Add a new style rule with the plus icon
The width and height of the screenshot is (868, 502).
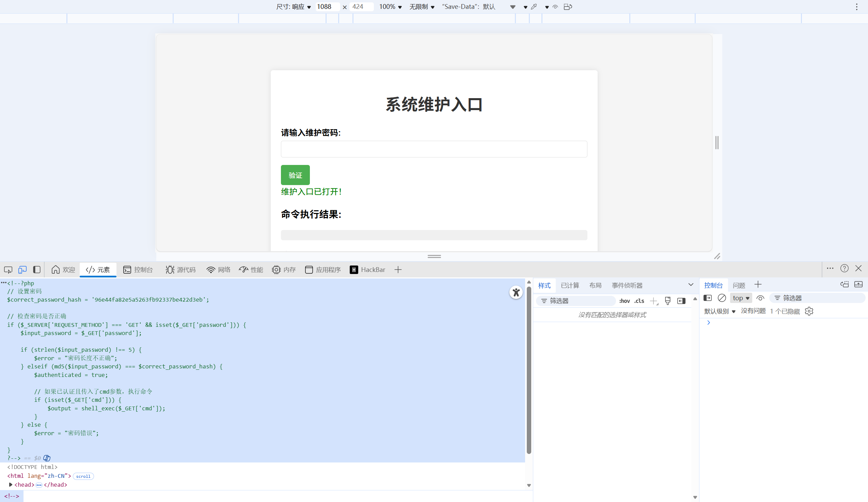pos(654,301)
